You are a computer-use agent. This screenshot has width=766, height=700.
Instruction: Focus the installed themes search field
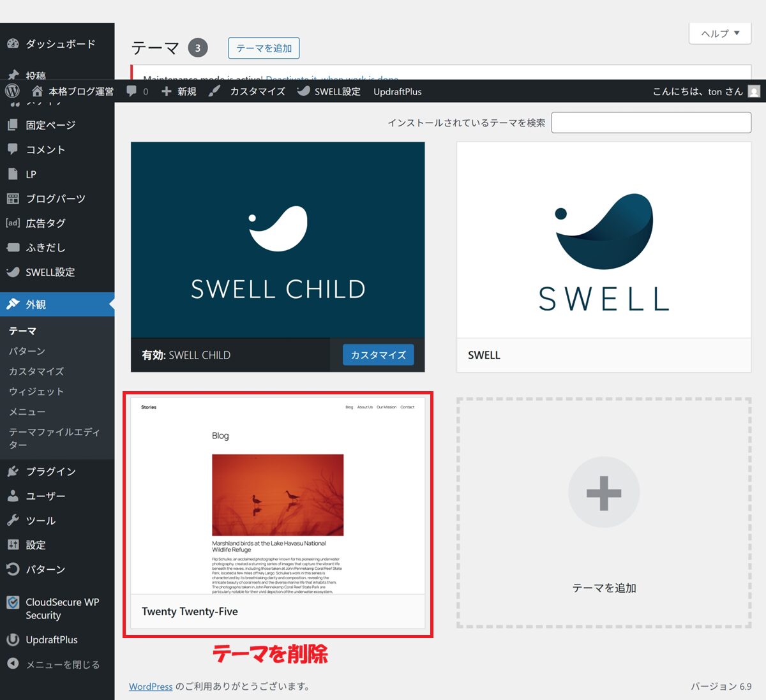(650, 123)
